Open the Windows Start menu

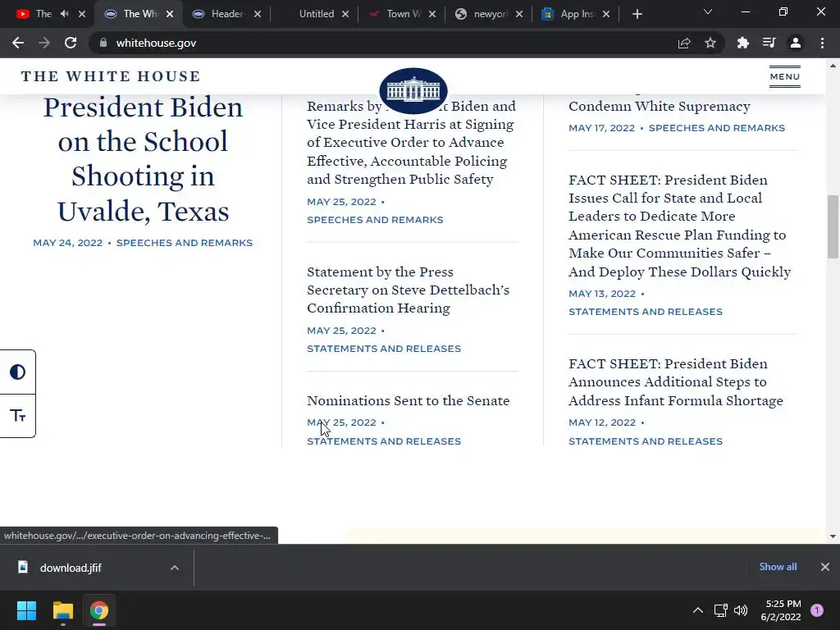coord(26,610)
